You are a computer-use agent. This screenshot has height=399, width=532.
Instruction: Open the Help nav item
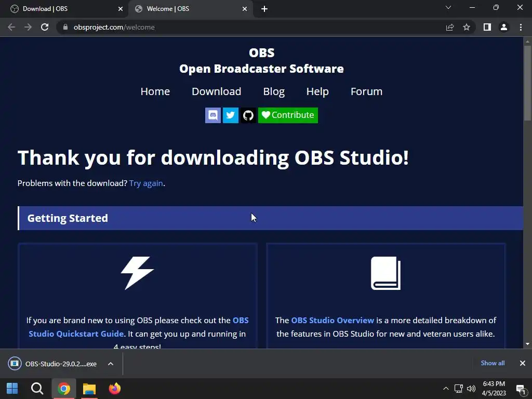tap(317, 91)
